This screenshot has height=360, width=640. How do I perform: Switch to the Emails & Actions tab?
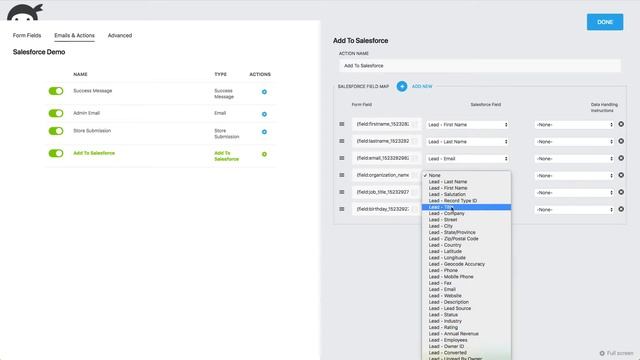(74, 36)
